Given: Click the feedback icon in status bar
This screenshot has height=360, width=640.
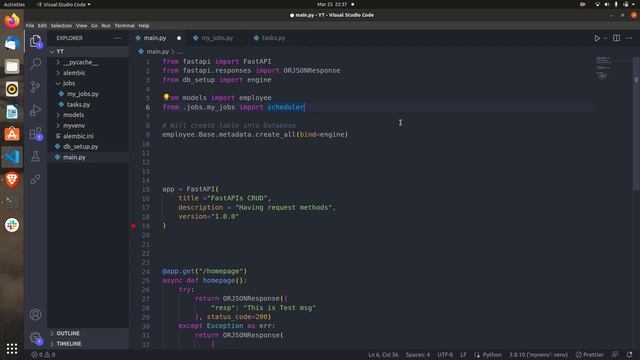Looking at the screenshot, I should point(615,355).
